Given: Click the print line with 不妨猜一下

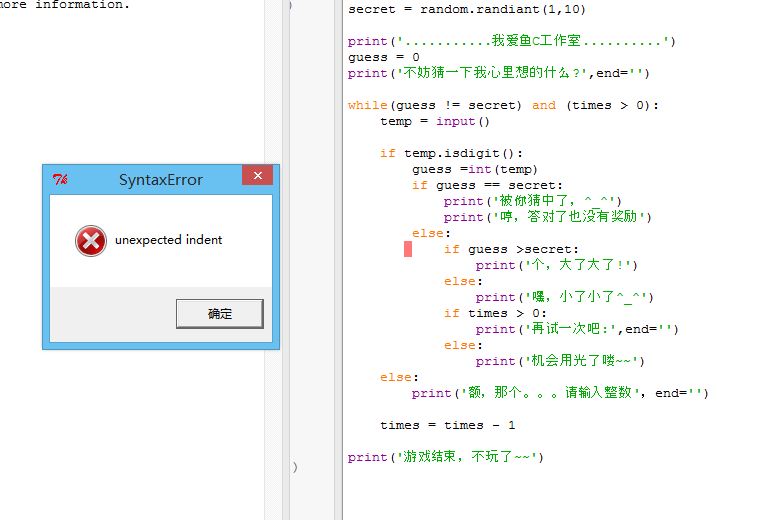Looking at the screenshot, I should [499, 73].
